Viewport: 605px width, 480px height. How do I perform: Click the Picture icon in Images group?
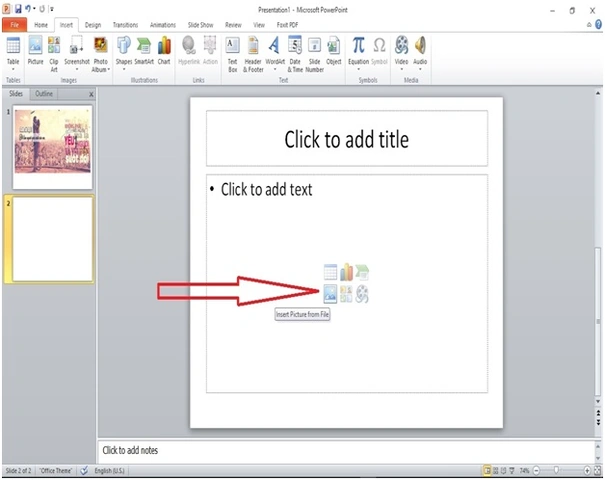tap(35, 50)
